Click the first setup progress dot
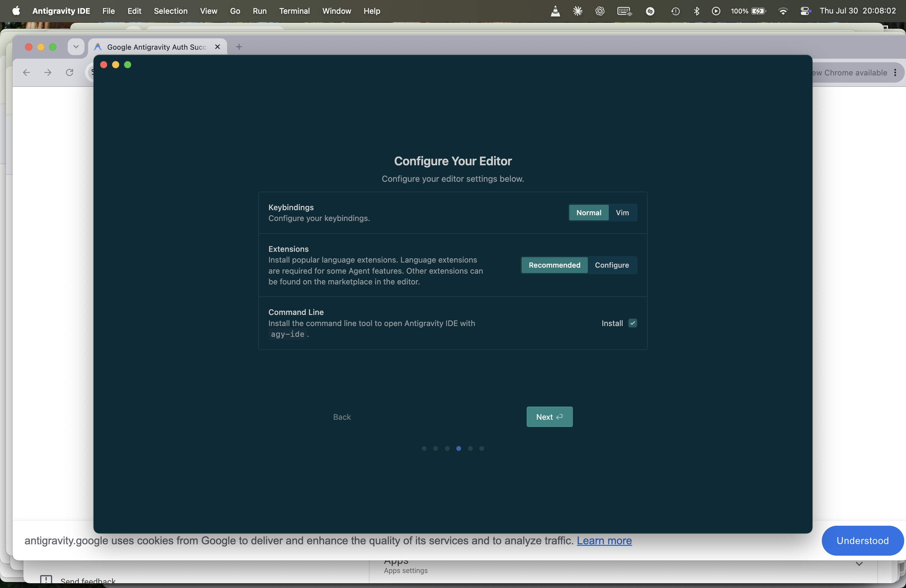This screenshot has height=588, width=906. pos(424,448)
